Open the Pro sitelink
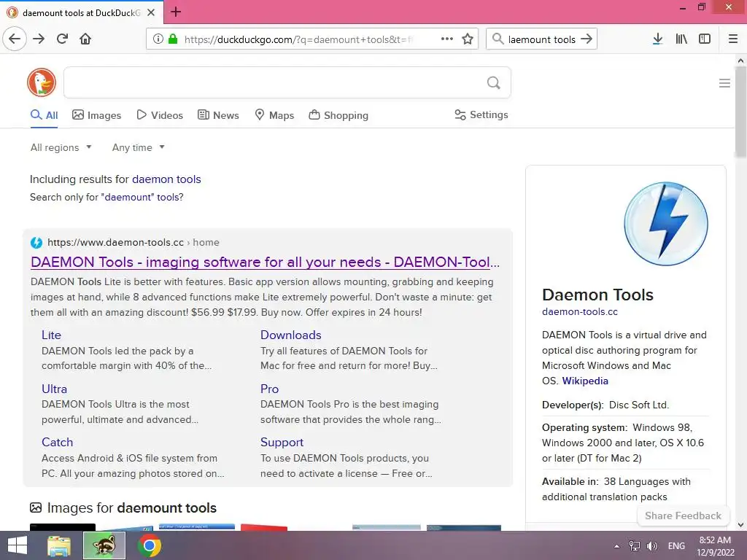This screenshot has width=747, height=560. pos(269,389)
